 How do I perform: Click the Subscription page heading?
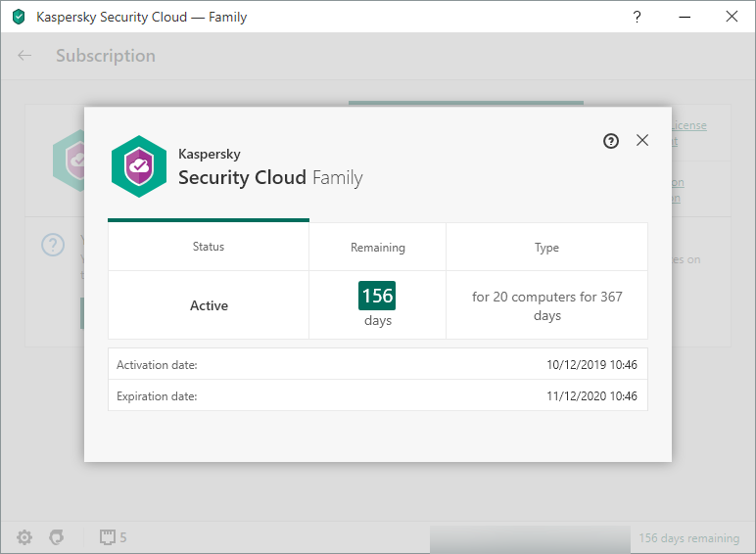pos(106,56)
